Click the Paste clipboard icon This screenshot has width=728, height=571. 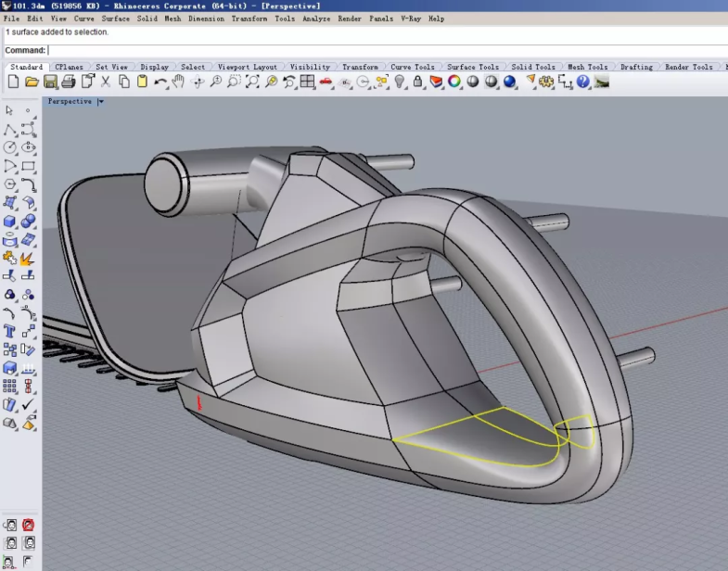[142, 82]
